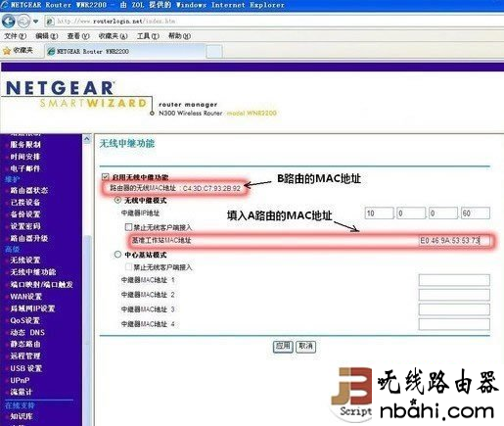Open WAN设置 in the sidebar
The image size is (504, 426).
coord(25,297)
